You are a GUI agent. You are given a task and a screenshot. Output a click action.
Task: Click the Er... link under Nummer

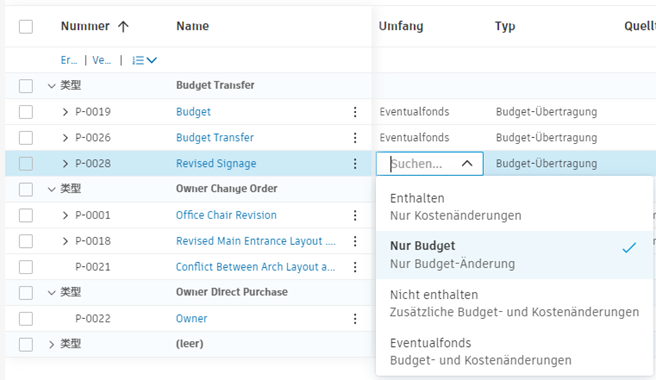pos(69,60)
